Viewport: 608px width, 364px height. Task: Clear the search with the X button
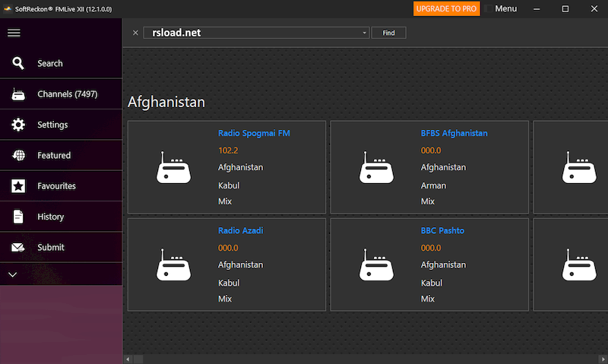[135, 33]
